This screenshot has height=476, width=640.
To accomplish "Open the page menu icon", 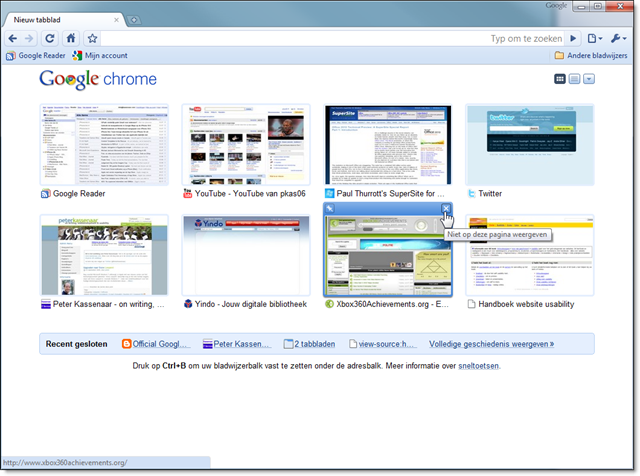I will [595, 38].
